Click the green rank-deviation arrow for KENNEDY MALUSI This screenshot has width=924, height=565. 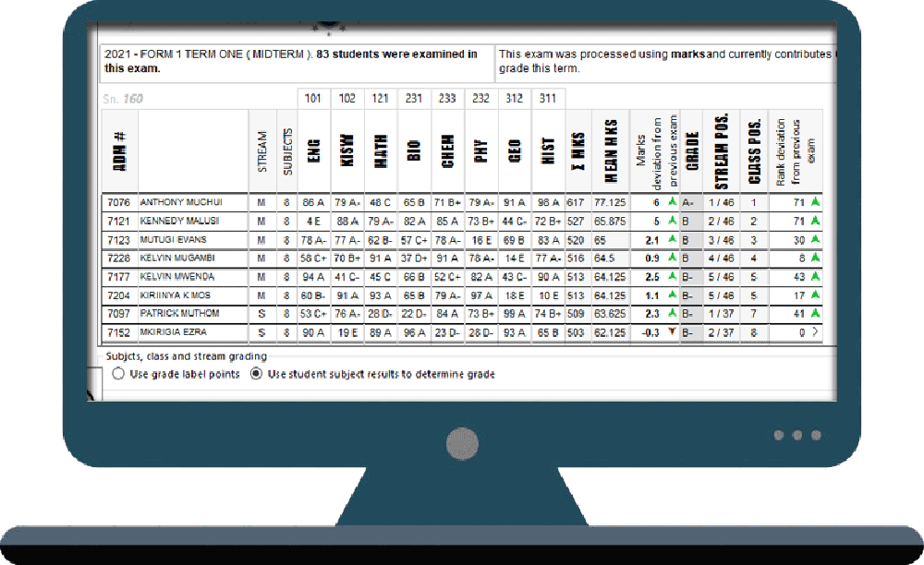[816, 221]
